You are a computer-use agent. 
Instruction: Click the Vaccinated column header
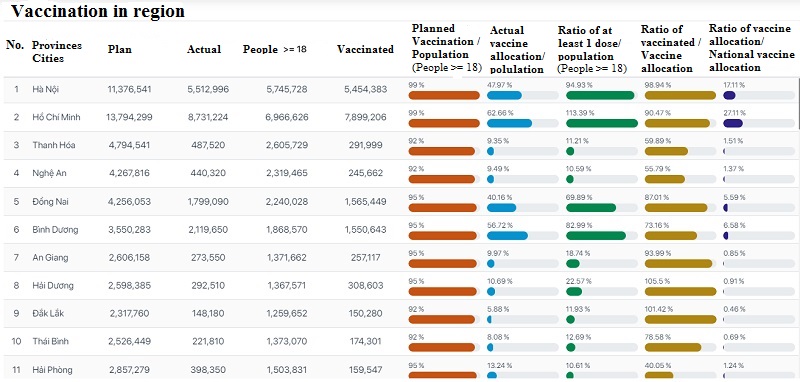[365, 49]
